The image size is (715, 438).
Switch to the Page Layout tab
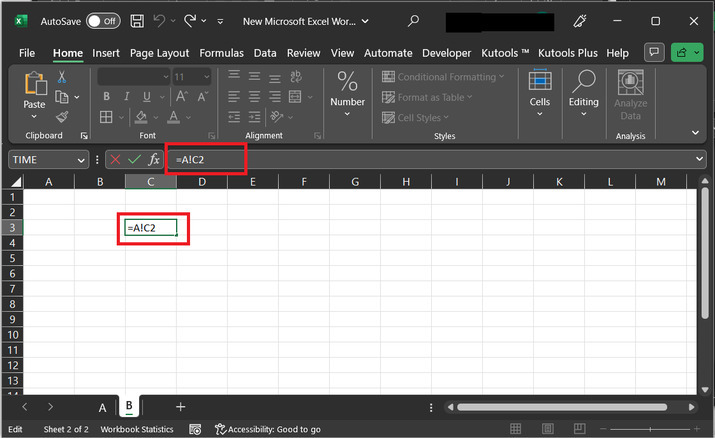(159, 53)
